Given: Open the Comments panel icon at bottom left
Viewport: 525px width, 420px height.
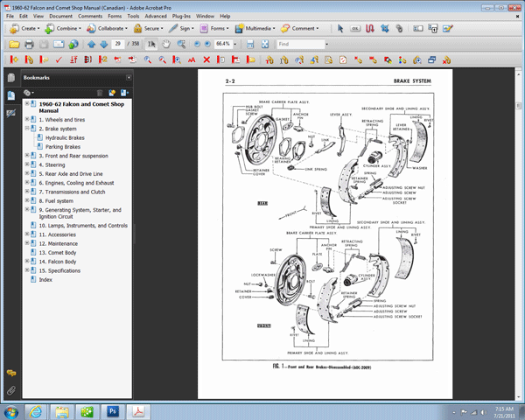Looking at the screenshot, I should tap(11, 373).
